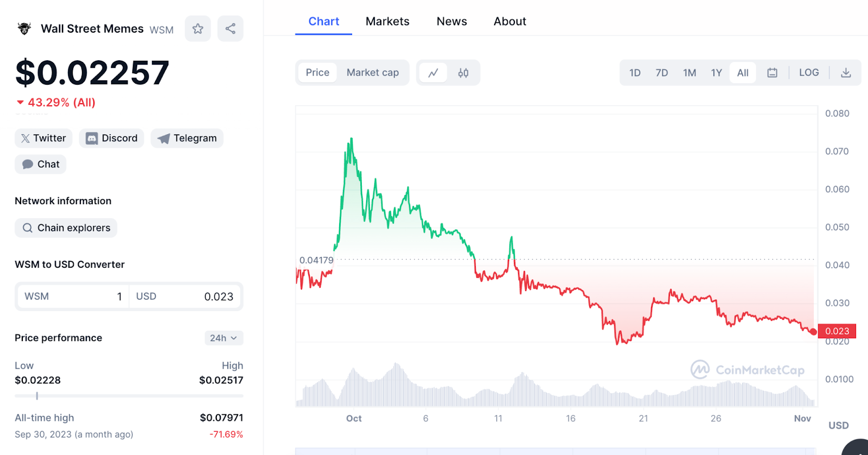The width and height of the screenshot is (868, 455).
Task: Open Discord community link
Action: pyautogui.click(x=112, y=138)
